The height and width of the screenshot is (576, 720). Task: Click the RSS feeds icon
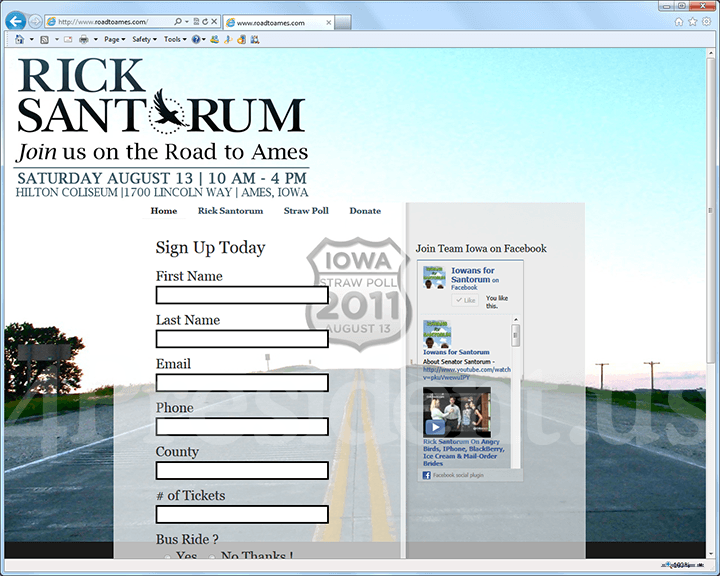pos(45,40)
